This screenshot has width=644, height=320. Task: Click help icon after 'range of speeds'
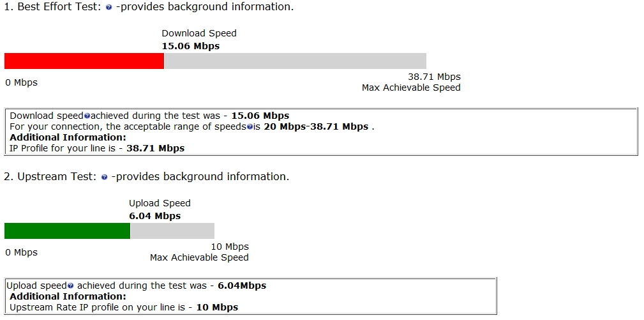pos(250,127)
